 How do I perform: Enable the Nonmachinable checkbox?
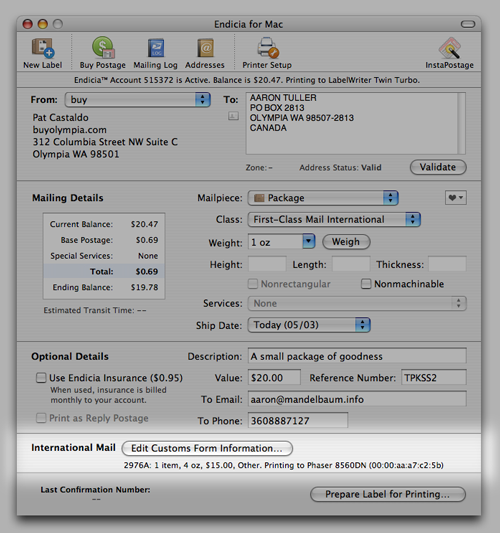point(366,284)
